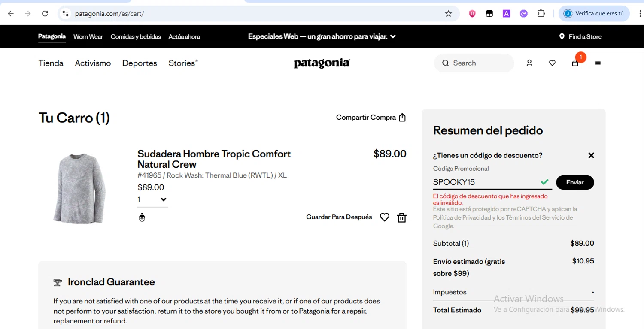Delete the sweatshirt with trash icon

[x=401, y=217]
